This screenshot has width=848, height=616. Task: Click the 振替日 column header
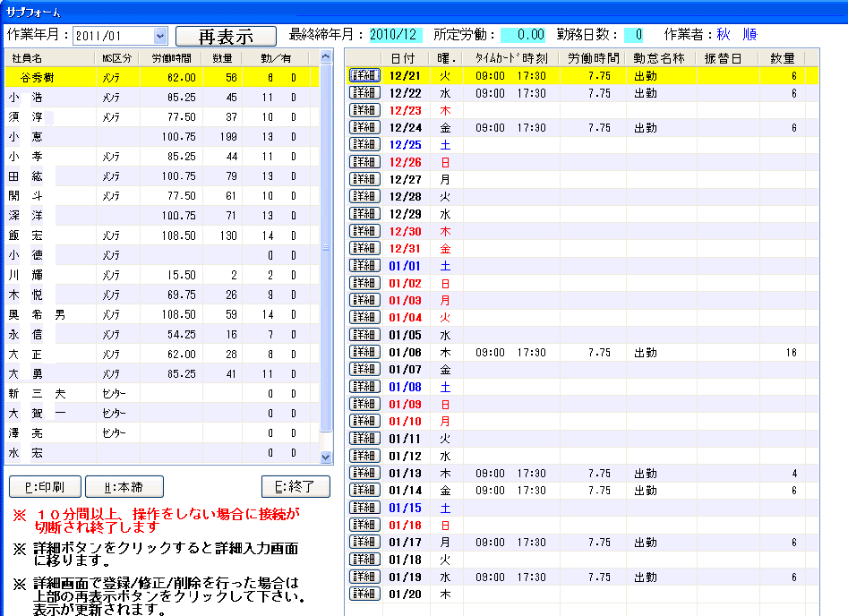[x=726, y=58]
